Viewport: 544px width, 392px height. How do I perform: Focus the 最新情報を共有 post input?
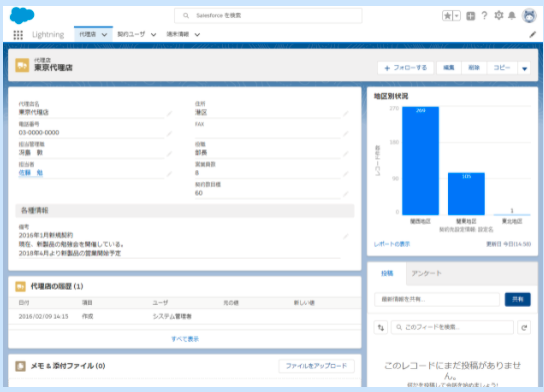437,299
